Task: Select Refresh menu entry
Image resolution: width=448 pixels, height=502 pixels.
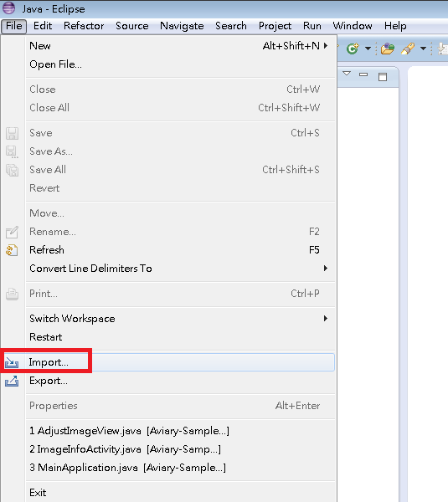Action: 180,250
